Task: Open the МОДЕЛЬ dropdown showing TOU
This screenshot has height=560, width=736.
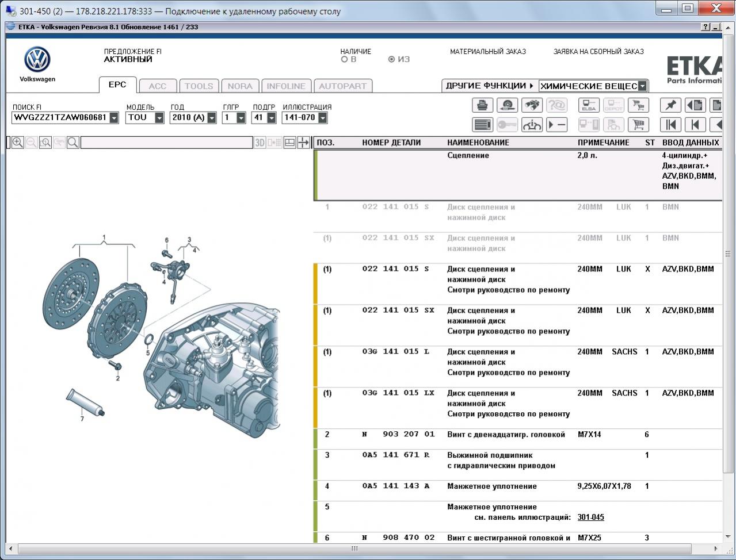Action: [x=159, y=118]
